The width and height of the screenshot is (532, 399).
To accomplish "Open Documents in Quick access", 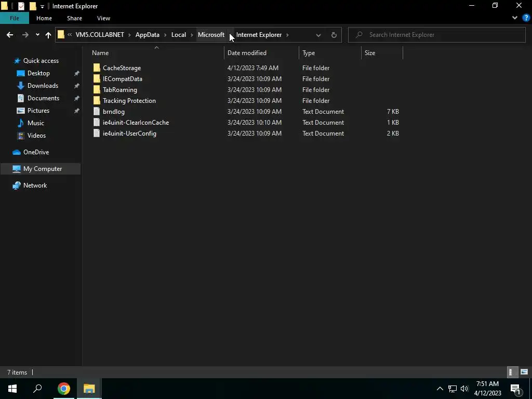I will tap(43, 98).
